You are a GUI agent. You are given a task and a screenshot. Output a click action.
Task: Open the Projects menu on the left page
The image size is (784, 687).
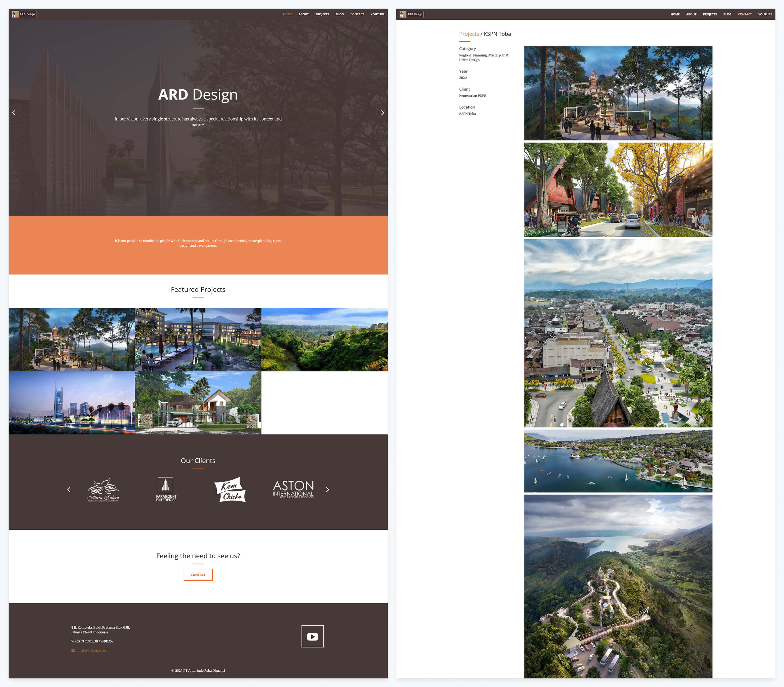click(x=322, y=14)
